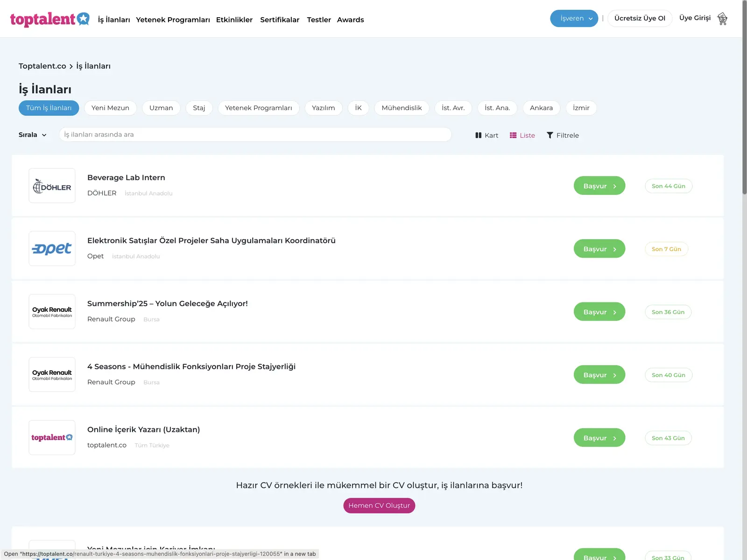Click the Opet company logo
Image resolution: width=747 pixels, height=560 pixels.
(x=52, y=249)
